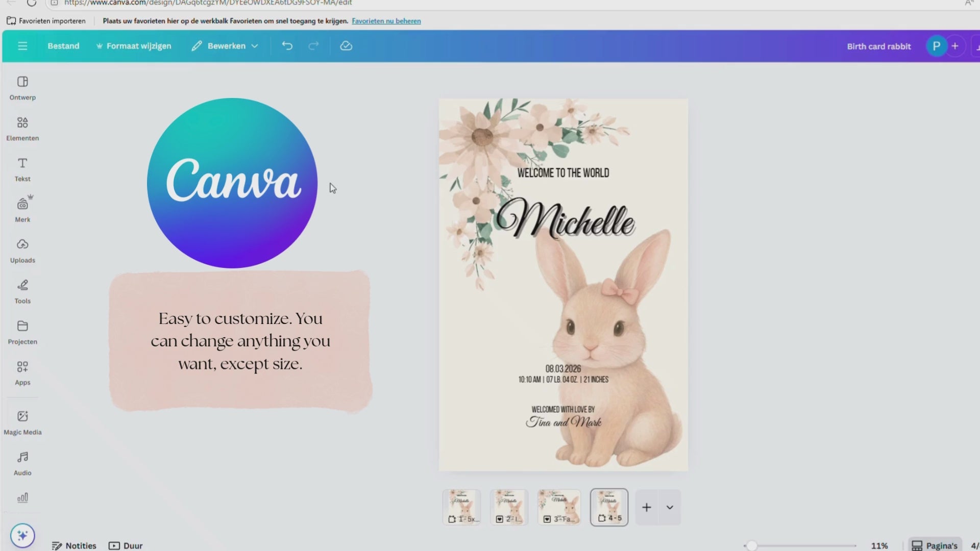Reload the browser page

[32, 3]
